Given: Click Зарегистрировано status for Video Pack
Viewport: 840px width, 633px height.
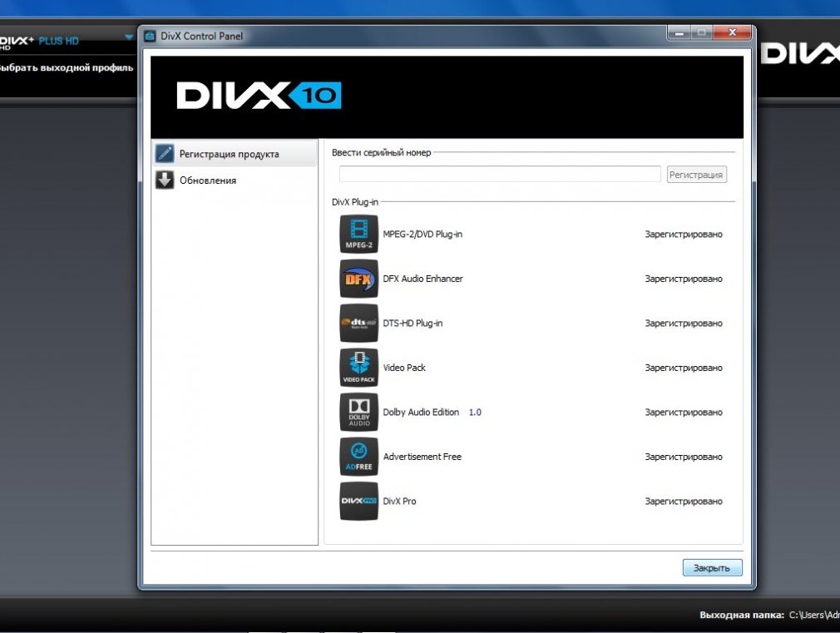Looking at the screenshot, I should click(684, 368).
